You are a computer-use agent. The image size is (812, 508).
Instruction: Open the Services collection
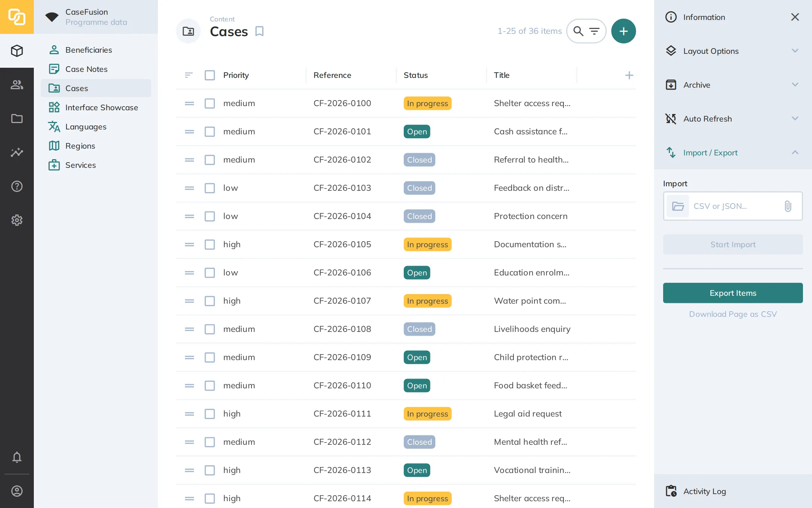coord(96,165)
